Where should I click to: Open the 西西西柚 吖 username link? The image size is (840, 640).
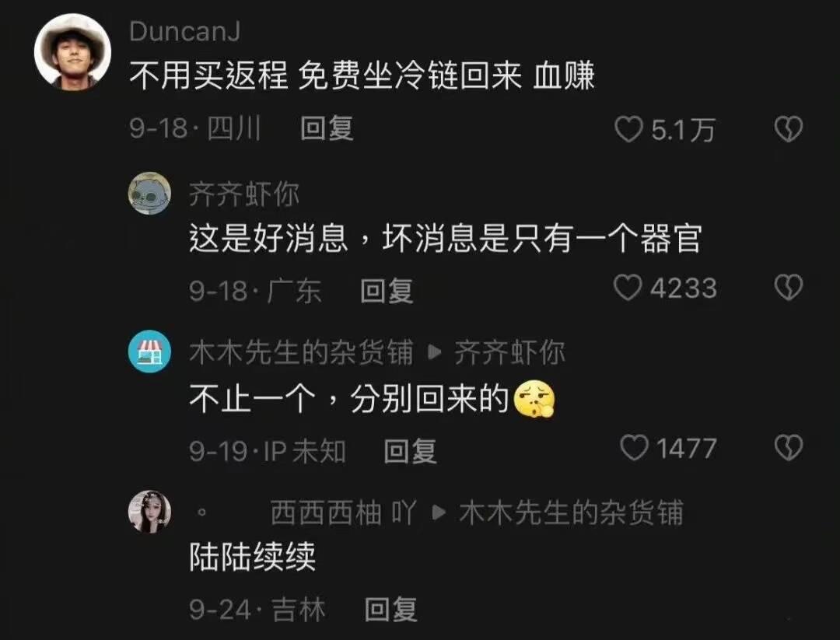tap(343, 512)
